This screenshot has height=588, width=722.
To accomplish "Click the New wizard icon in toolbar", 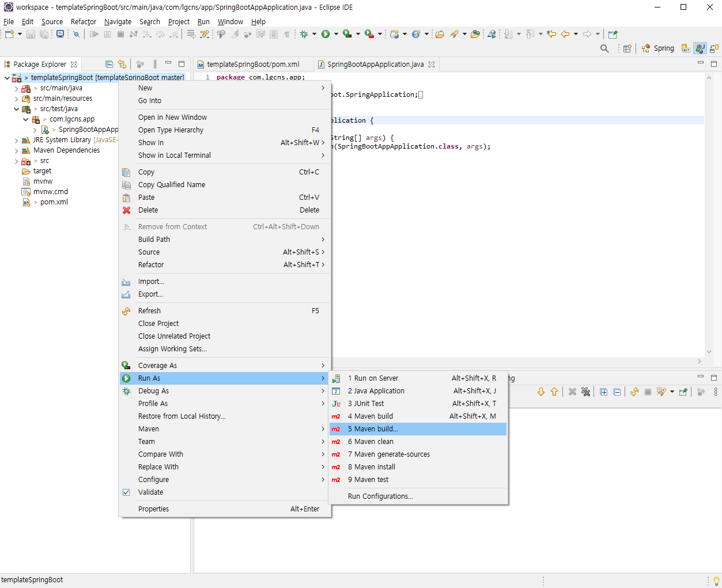I will point(9,35).
